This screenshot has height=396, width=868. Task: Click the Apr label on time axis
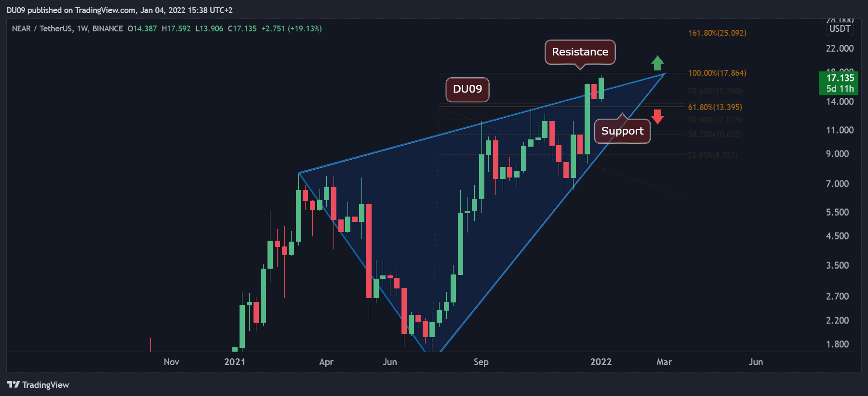click(x=326, y=362)
